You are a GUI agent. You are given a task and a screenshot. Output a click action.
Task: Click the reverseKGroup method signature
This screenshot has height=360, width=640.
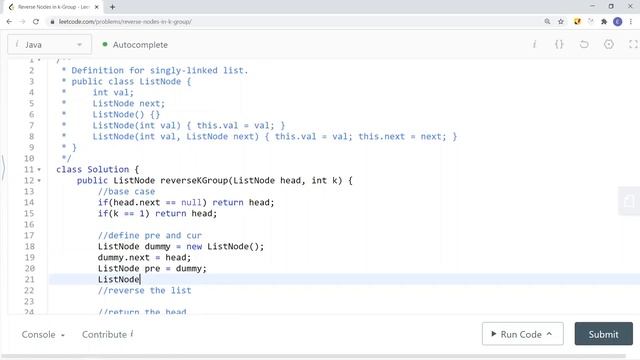point(215,180)
